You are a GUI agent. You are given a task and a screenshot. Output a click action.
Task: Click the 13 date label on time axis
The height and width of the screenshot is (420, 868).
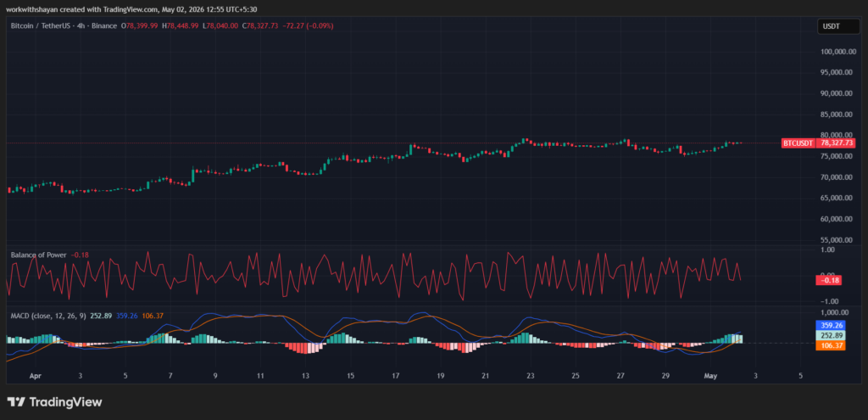point(305,376)
